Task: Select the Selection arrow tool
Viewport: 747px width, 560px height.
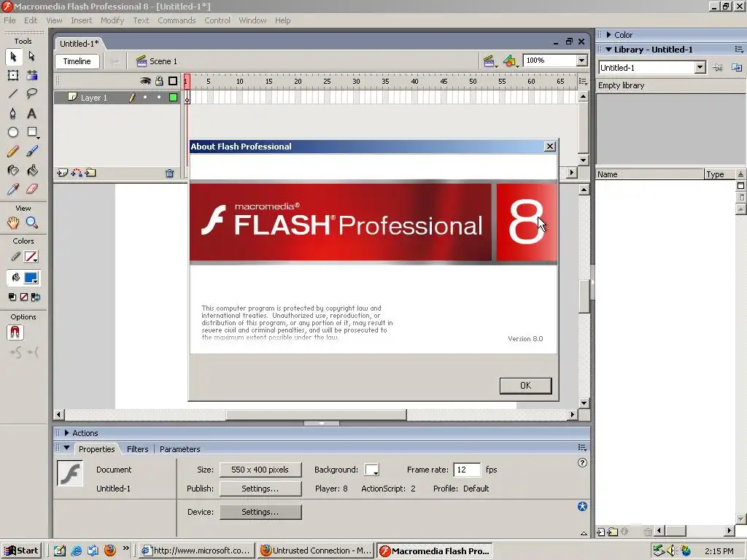Action: point(13,57)
